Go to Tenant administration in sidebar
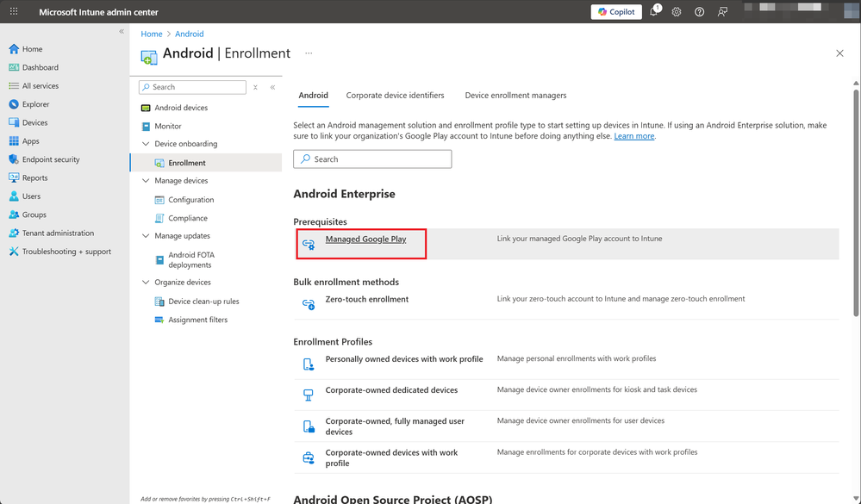This screenshot has height=504, width=861. [58, 233]
